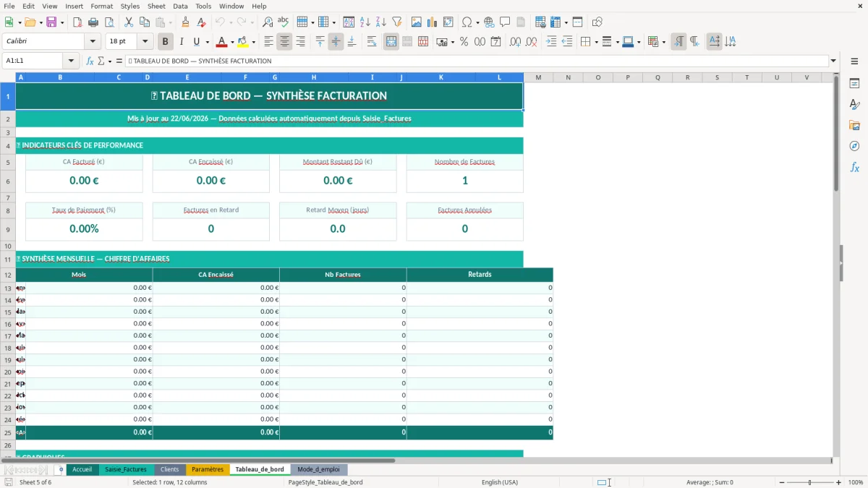
Task: Open the Sheet menu
Action: (156, 6)
